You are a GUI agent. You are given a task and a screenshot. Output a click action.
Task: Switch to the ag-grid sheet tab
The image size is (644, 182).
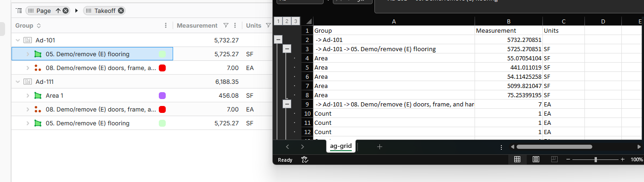pyautogui.click(x=341, y=146)
